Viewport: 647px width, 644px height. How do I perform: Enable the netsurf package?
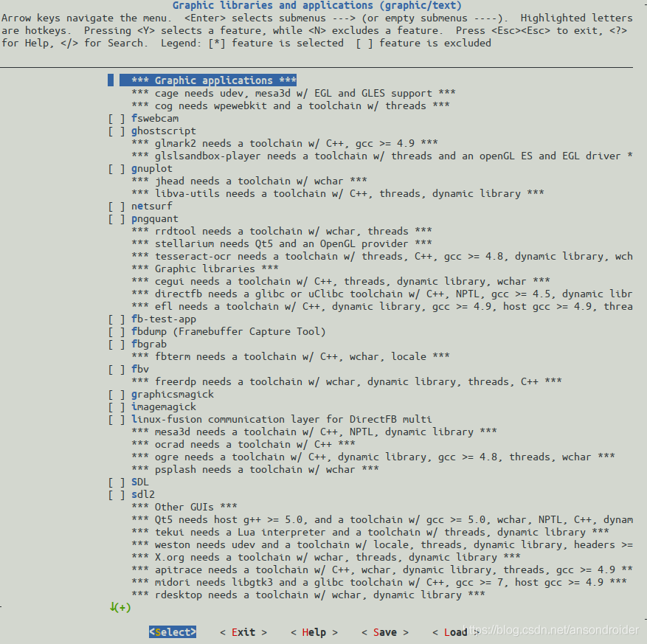point(117,207)
